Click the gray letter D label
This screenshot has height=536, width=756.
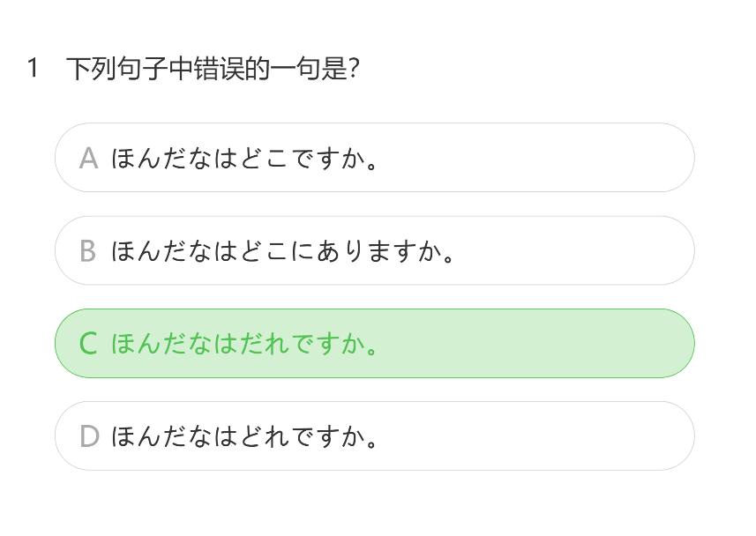coord(88,436)
